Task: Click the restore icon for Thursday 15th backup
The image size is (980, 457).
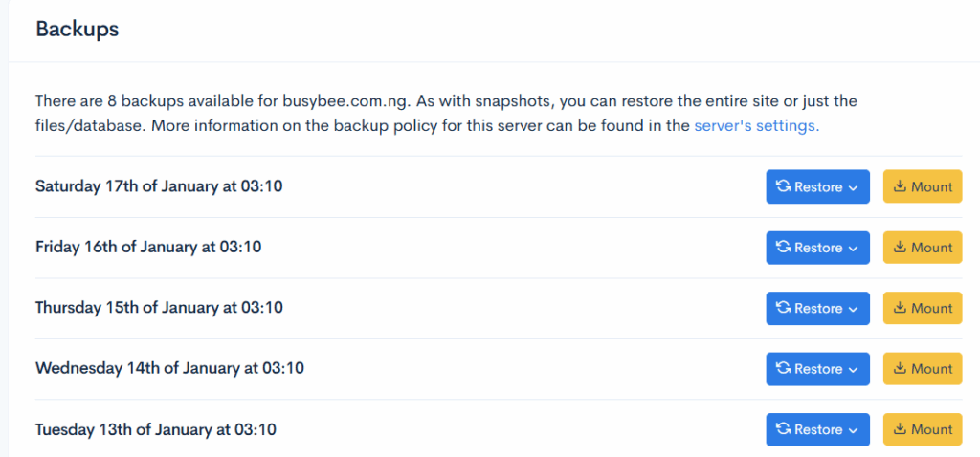Action: pyautogui.click(x=783, y=309)
